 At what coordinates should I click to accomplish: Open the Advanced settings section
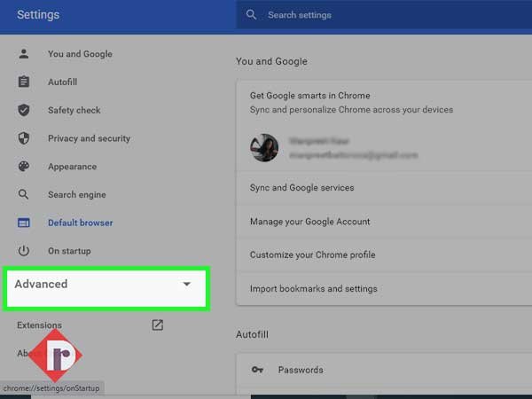point(106,288)
